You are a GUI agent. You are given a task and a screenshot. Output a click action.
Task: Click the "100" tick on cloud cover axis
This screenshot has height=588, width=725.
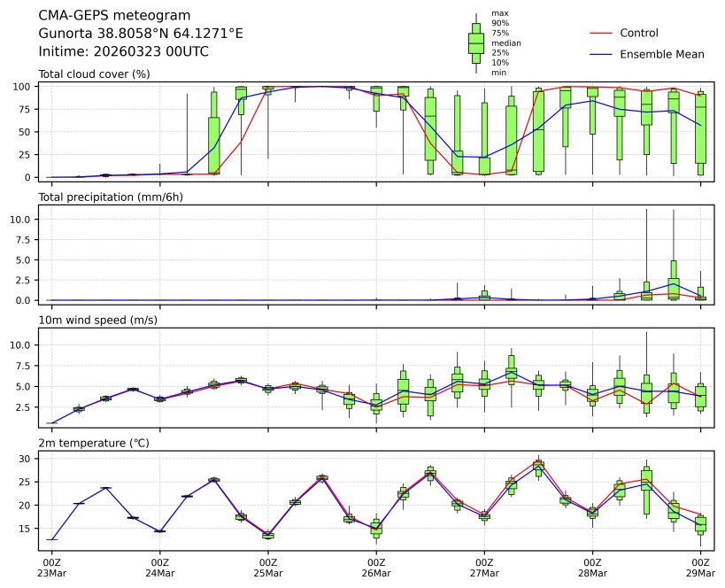pyautogui.click(x=24, y=87)
